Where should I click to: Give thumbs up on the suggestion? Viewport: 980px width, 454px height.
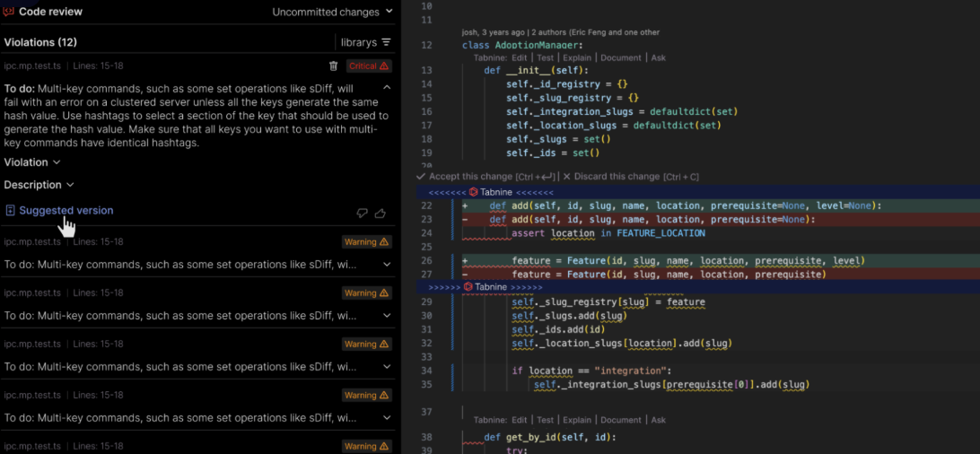pos(380,214)
